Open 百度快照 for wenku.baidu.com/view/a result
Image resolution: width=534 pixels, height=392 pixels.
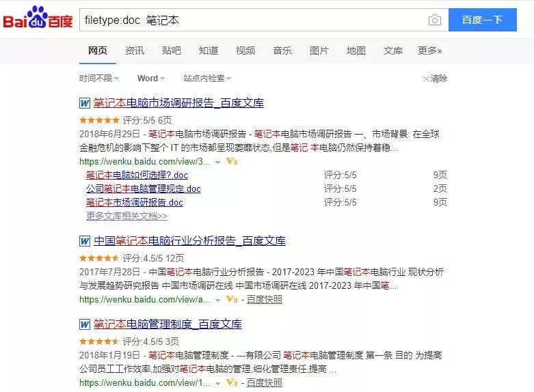(x=265, y=299)
